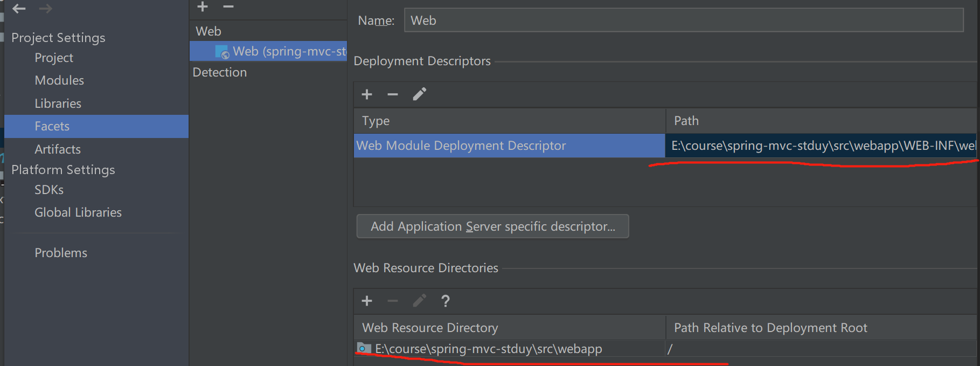Select Artifacts in Project Settings
This screenshot has width=980, height=366.
coord(58,149)
